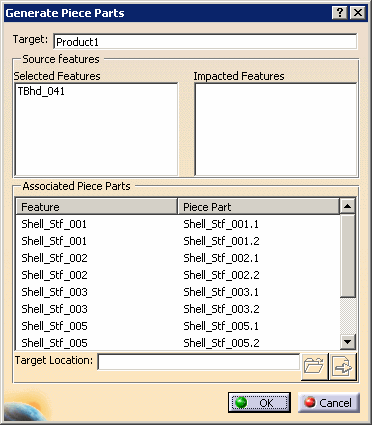Confirm with the OK button

point(259,403)
